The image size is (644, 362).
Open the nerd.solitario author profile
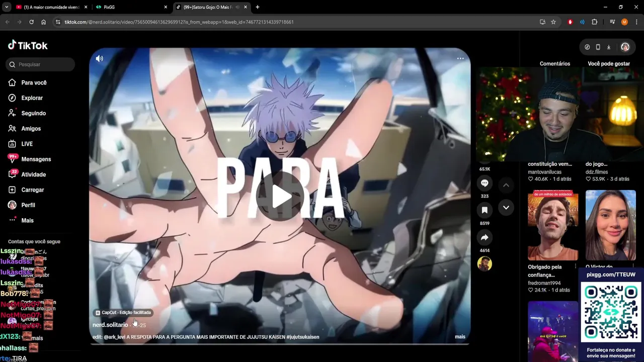click(110, 325)
